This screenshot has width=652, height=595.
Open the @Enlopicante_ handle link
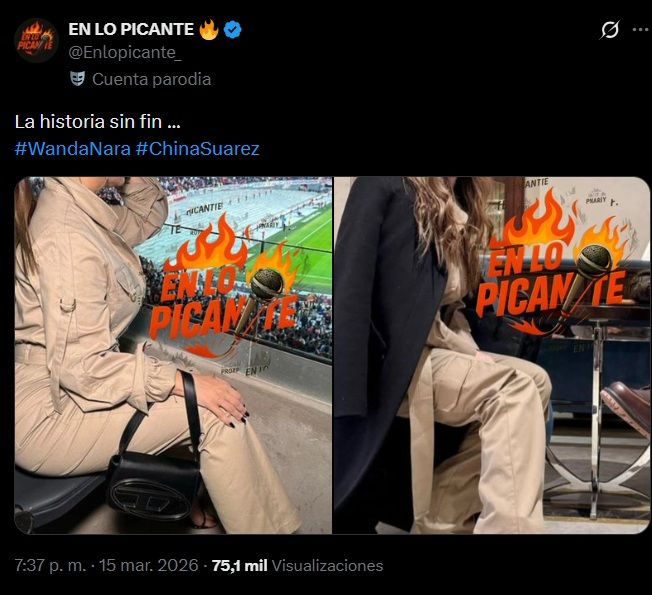[125, 53]
